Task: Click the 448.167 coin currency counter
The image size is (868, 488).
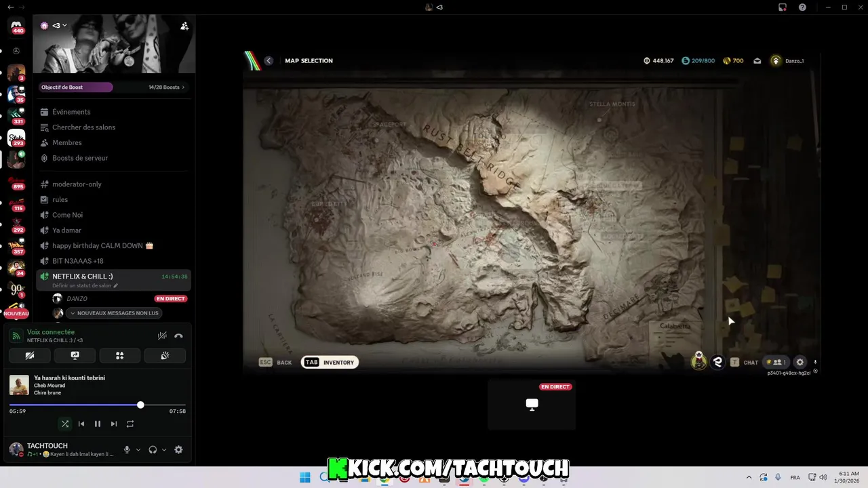Action: point(658,60)
